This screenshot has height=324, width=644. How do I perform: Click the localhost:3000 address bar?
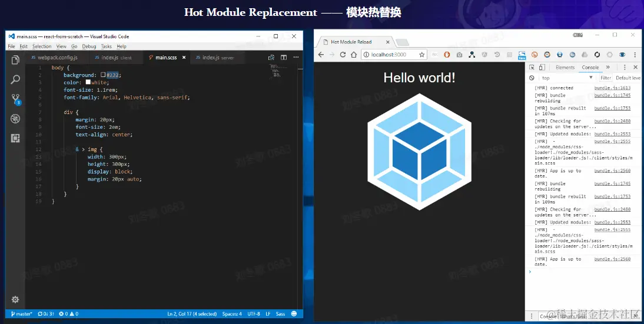coord(393,55)
